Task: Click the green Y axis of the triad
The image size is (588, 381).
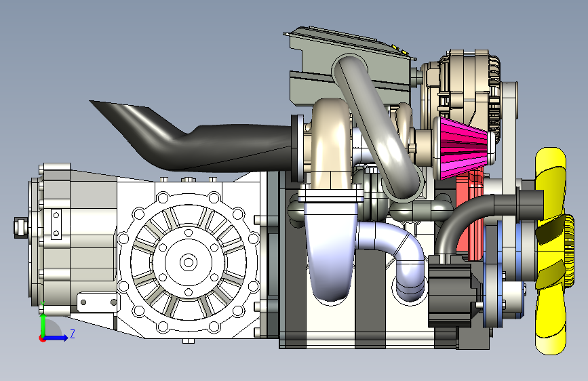Action: (43, 325)
